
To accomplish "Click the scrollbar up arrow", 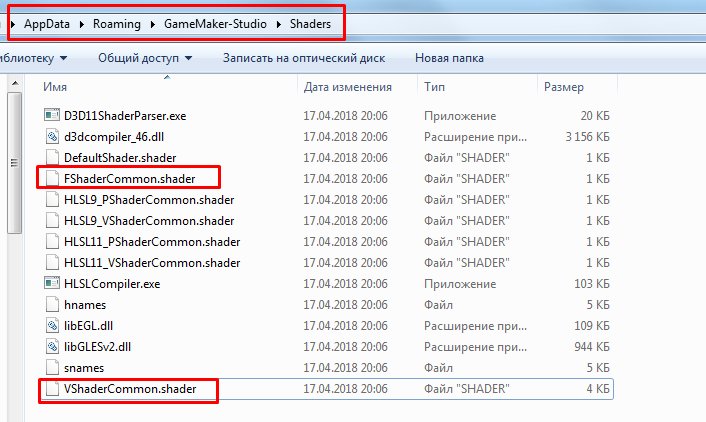I will pyautogui.click(x=15, y=83).
